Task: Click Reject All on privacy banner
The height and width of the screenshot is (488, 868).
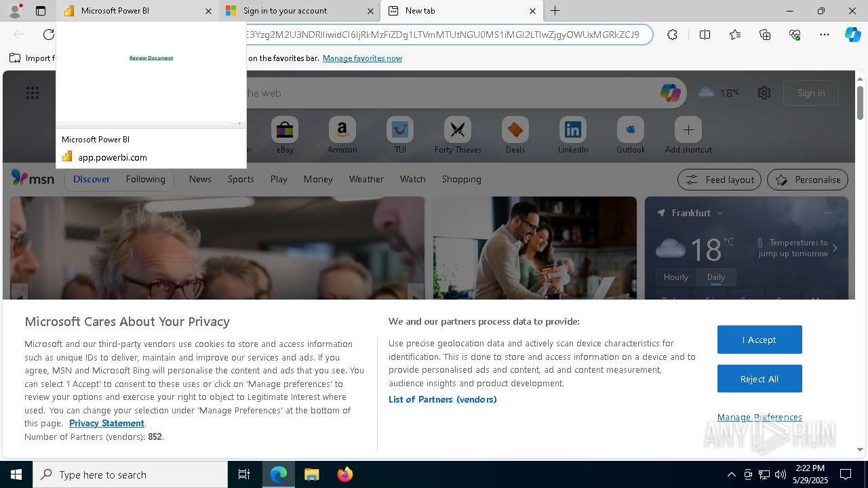Action: [759, 379]
